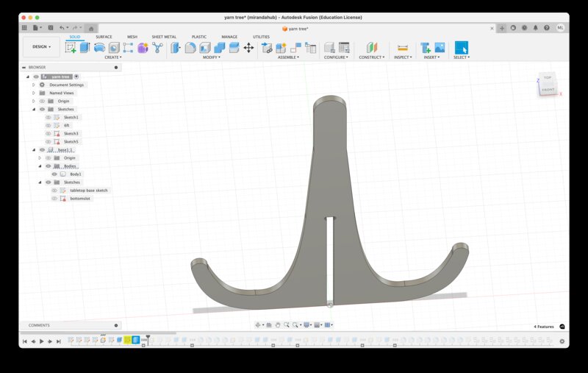Click the ViewCube Front face
Viewport: 588px width, 373px height.
(548, 90)
